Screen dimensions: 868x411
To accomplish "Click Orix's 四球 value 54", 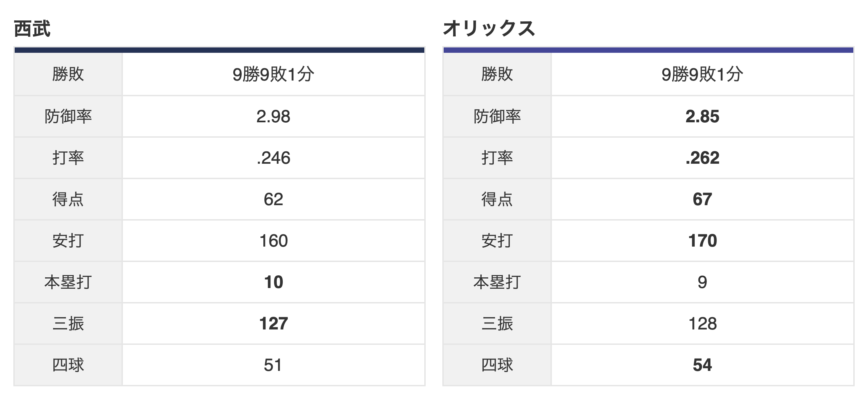I will pos(702,365).
